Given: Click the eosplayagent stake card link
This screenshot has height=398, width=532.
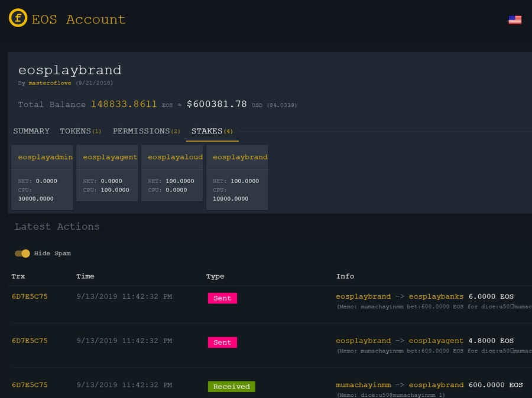Looking at the screenshot, I should (110, 157).
